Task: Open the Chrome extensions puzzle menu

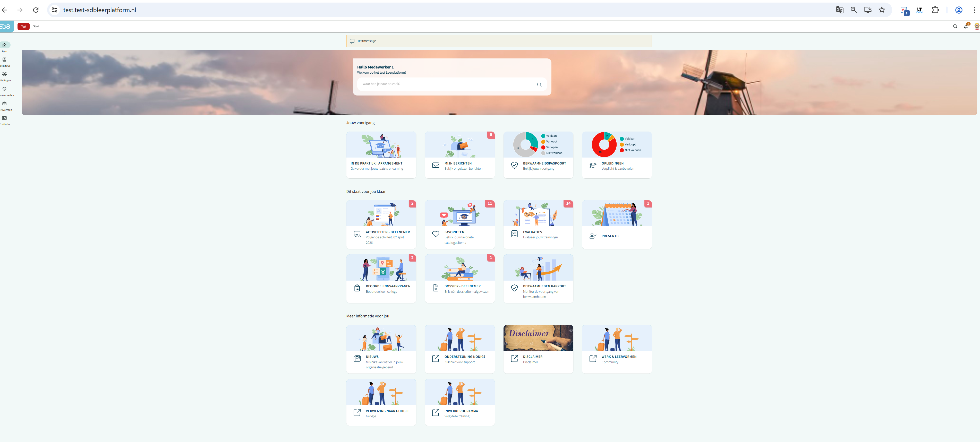Action: (x=935, y=10)
